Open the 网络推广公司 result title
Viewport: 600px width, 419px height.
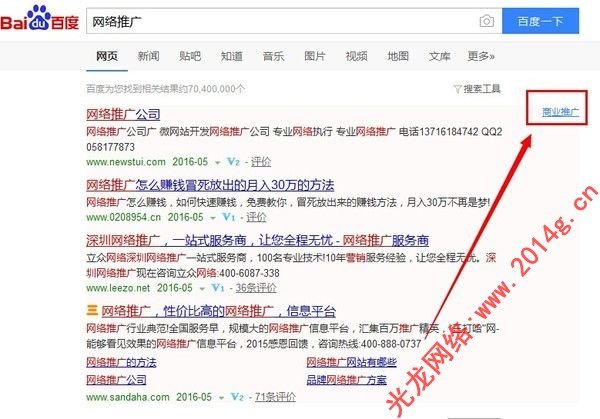(123, 114)
